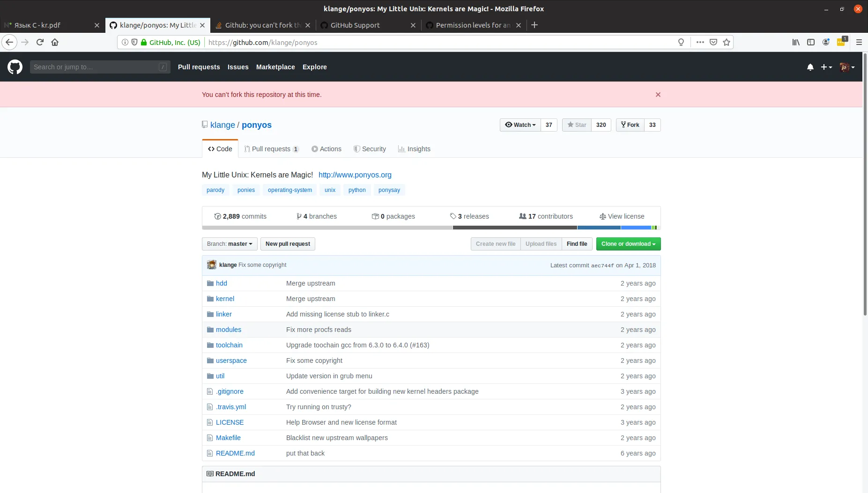Go to Firefox home page

coord(55,42)
